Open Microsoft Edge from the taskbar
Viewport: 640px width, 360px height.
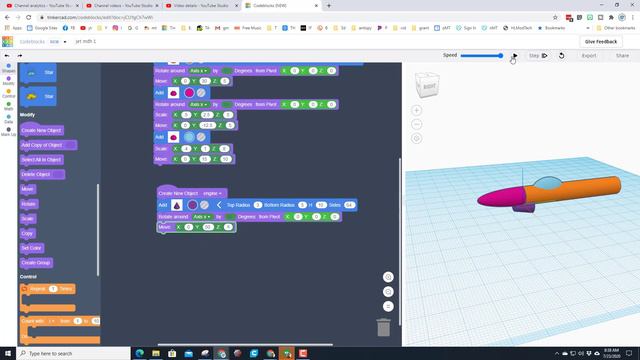click(140, 353)
